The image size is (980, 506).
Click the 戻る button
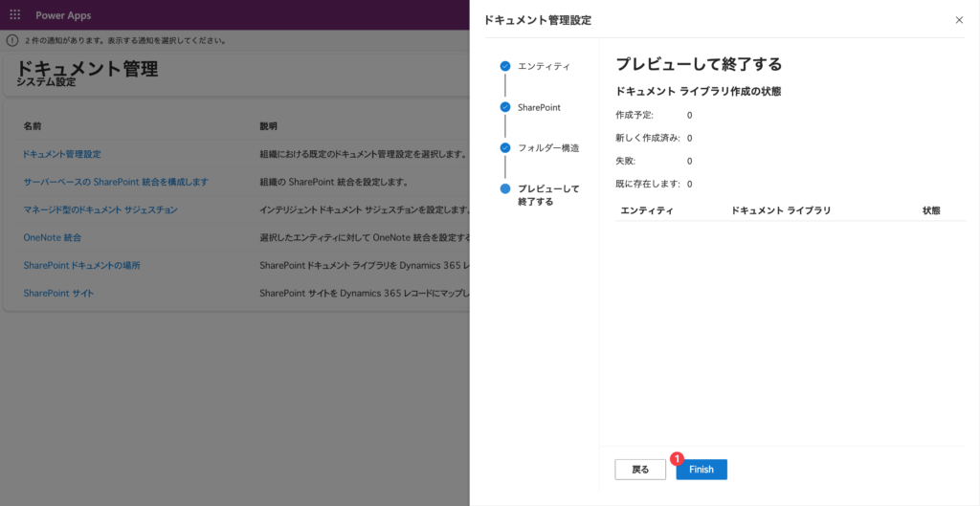click(640, 470)
